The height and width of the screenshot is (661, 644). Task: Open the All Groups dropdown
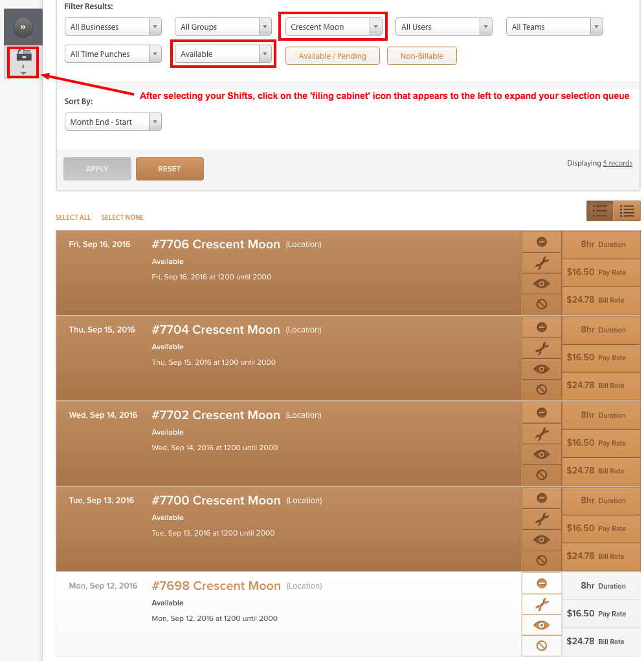(x=223, y=27)
